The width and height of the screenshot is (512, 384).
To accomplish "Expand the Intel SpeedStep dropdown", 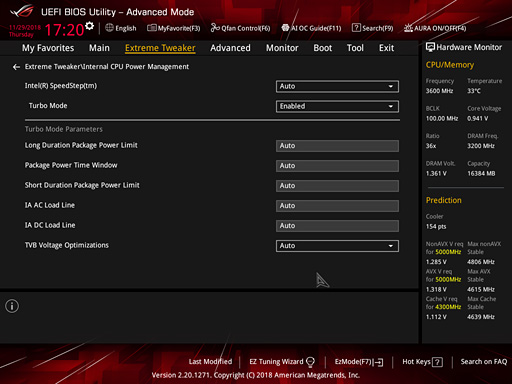I will pyautogui.click(x=337, y=86).
